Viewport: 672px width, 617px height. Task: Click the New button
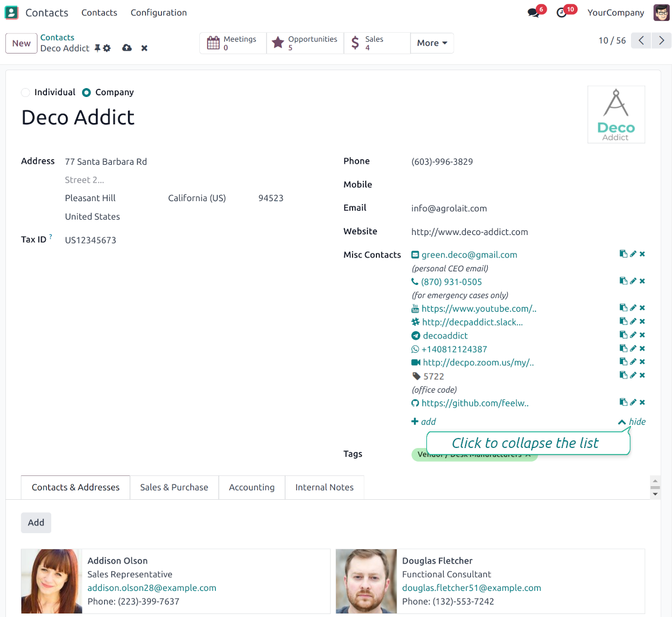21,43
